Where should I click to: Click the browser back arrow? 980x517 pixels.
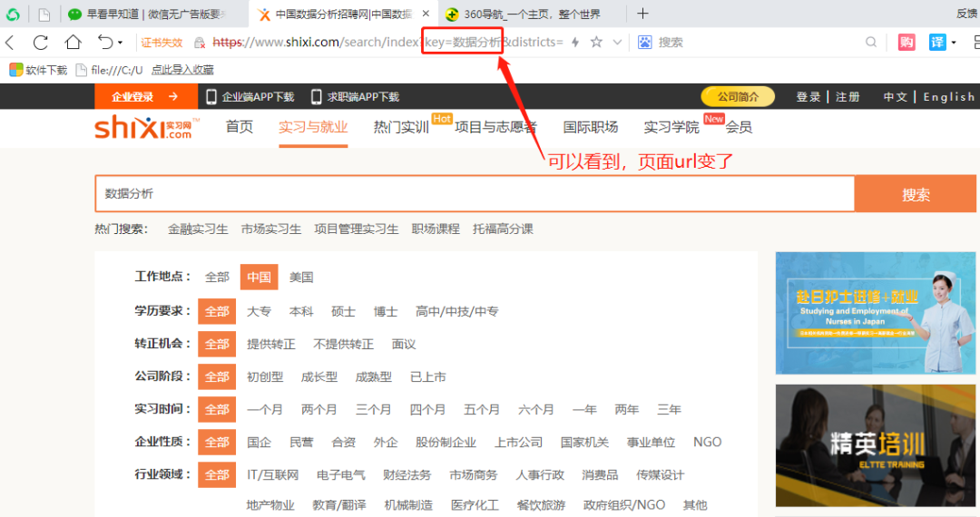(10, 43)
